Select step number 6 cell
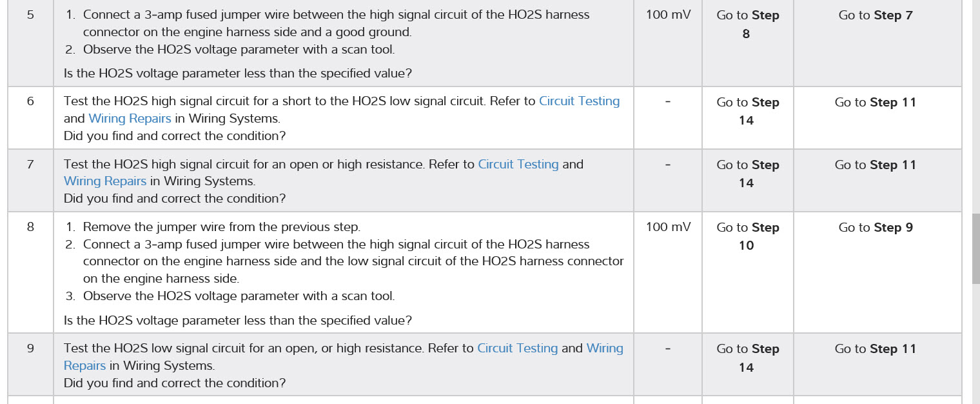The width and height of the screenshot is (980, 404). click(30, 101)
